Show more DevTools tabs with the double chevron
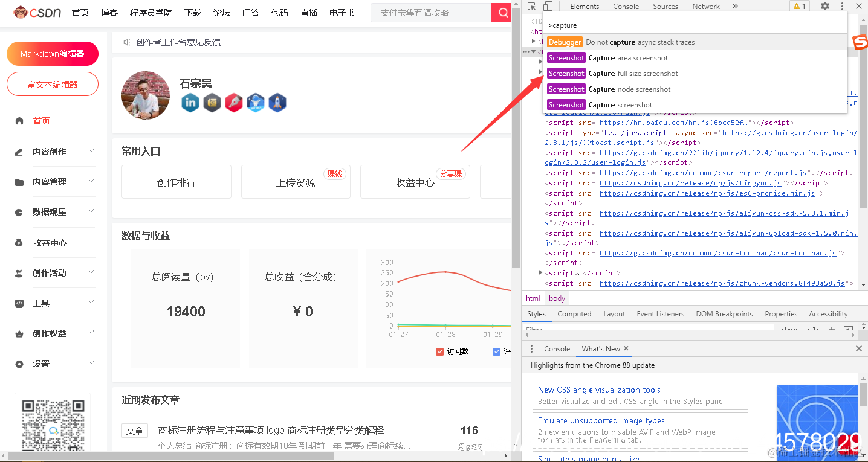This screenshot has width=868, height=462. pyautogui.click(x=735, y=6)
